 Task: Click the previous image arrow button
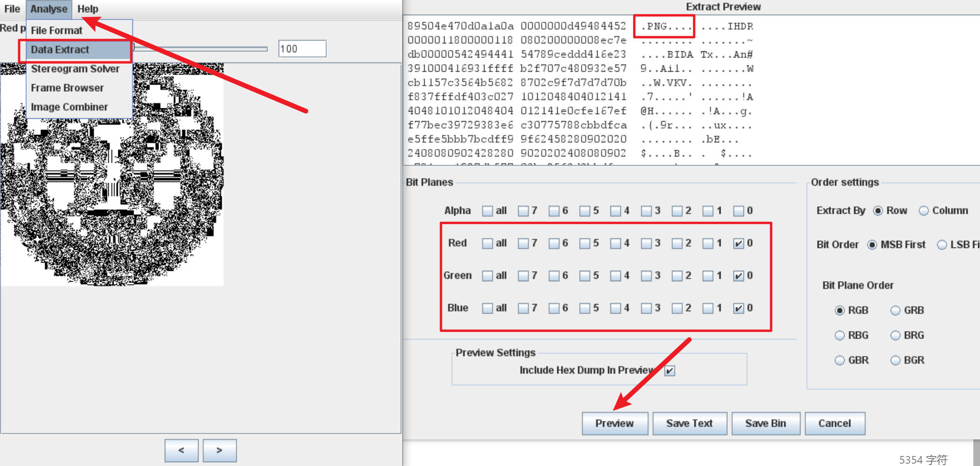point(181,450)
